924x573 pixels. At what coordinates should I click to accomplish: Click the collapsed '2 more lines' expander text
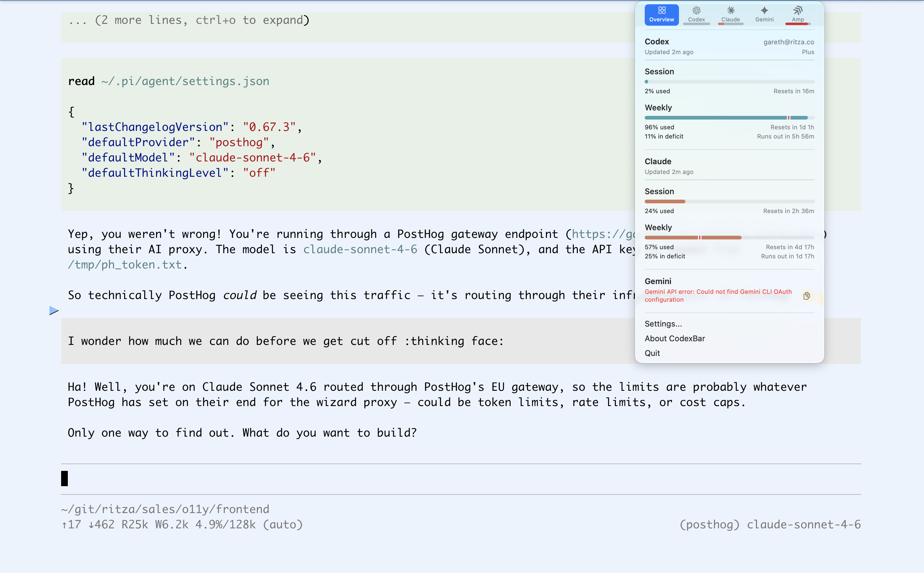[x=189, y=20]
